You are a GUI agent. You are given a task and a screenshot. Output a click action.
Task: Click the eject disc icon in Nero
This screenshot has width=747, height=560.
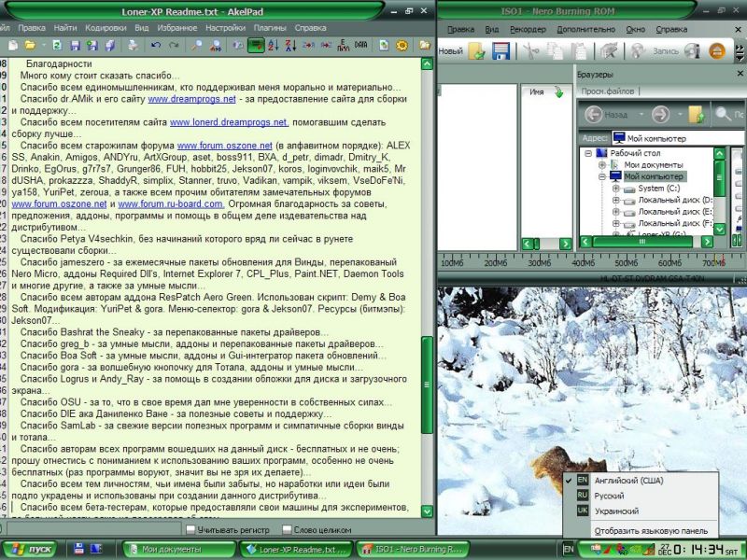715,51
